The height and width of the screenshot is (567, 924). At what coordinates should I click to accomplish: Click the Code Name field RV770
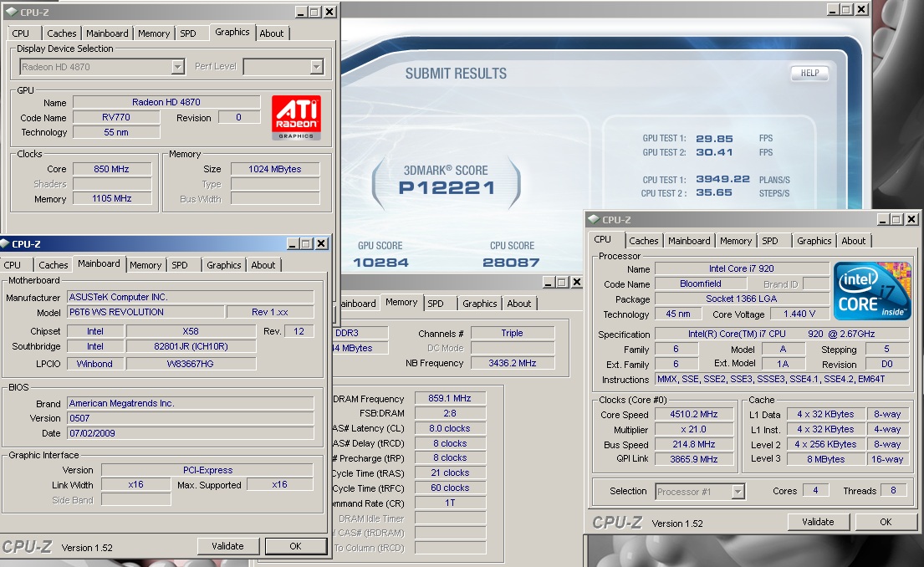[x=116, y=117]
